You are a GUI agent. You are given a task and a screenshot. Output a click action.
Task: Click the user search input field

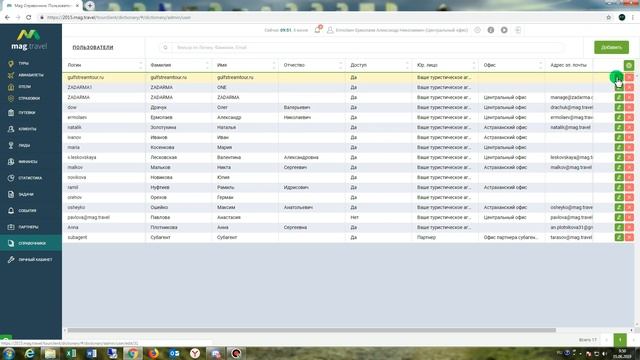[361, 47]
